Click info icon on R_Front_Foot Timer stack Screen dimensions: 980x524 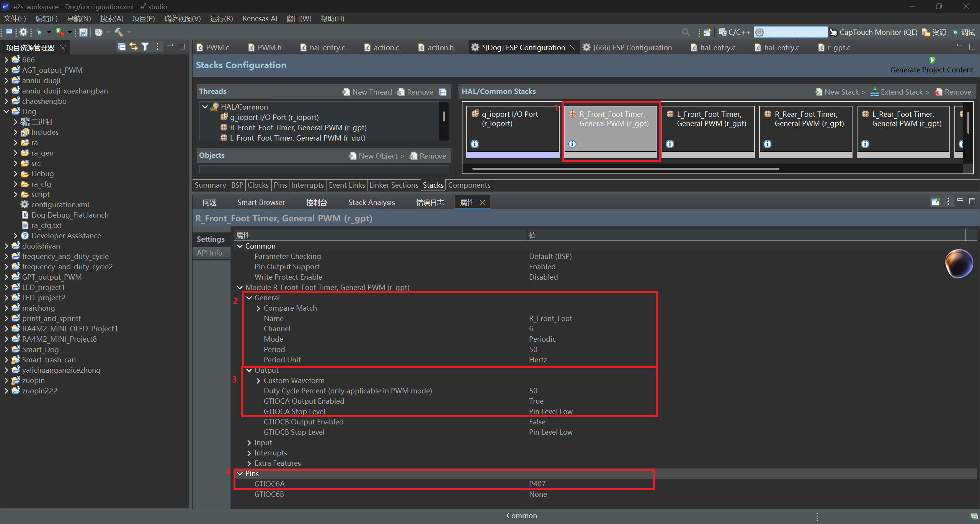[x=572, y=144]
